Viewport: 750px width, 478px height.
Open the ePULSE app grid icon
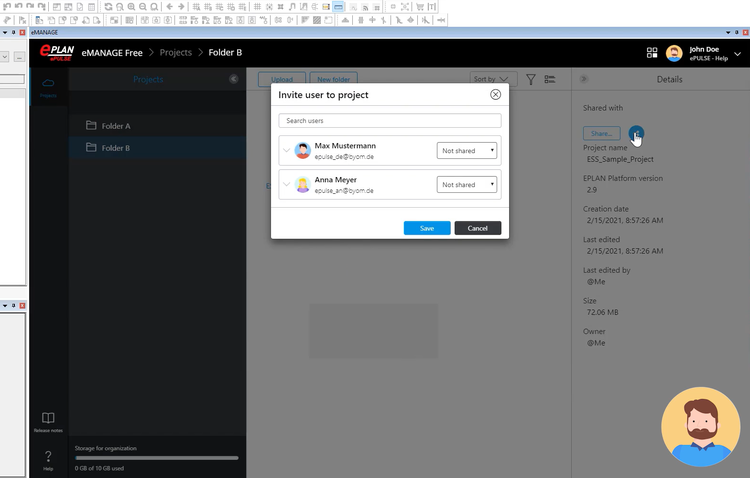[x=652, y=53]
